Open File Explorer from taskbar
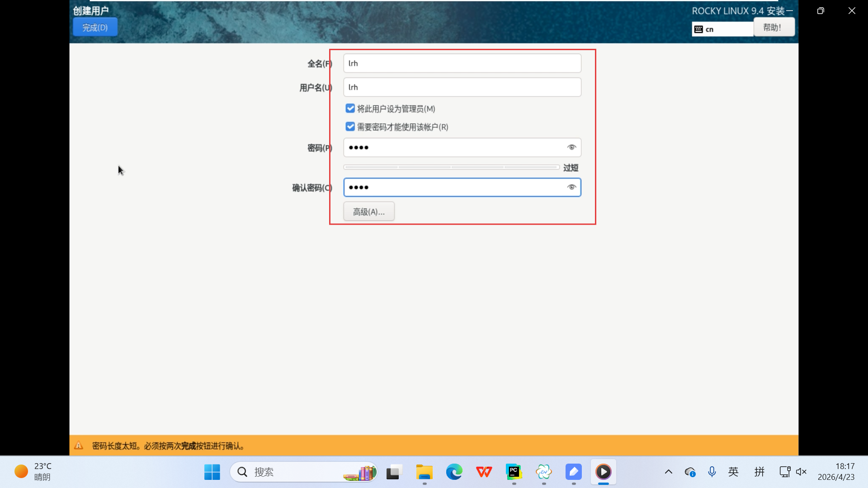 coord(424,472)
